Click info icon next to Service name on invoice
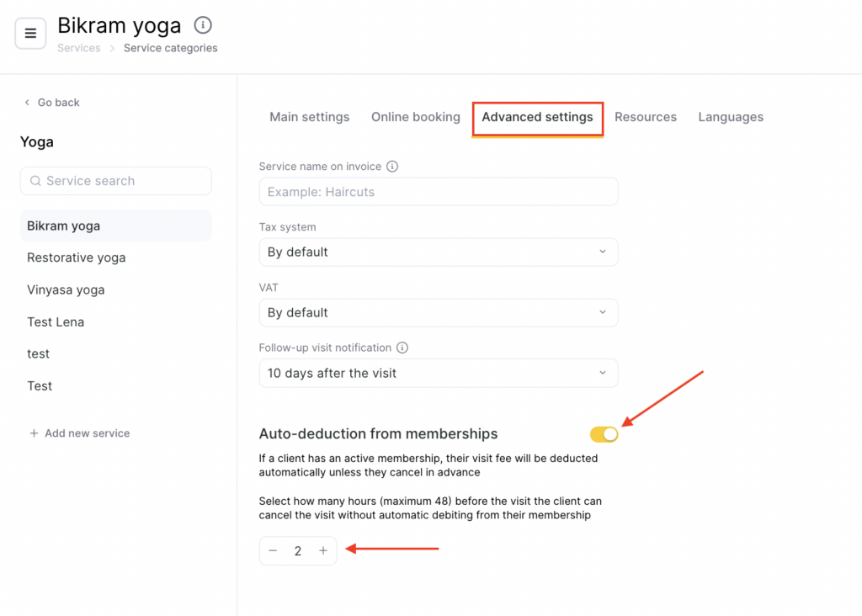This screenshot has width=862, height=616. 392,167
